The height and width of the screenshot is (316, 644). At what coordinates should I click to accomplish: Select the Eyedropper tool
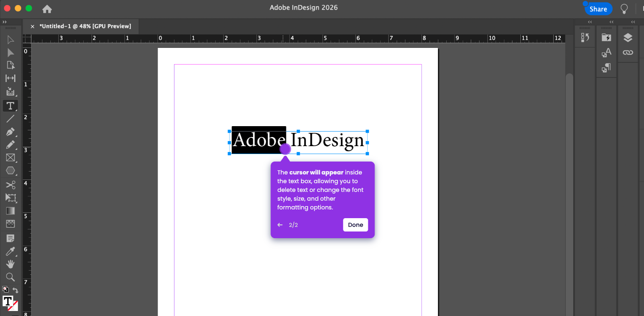10,251
